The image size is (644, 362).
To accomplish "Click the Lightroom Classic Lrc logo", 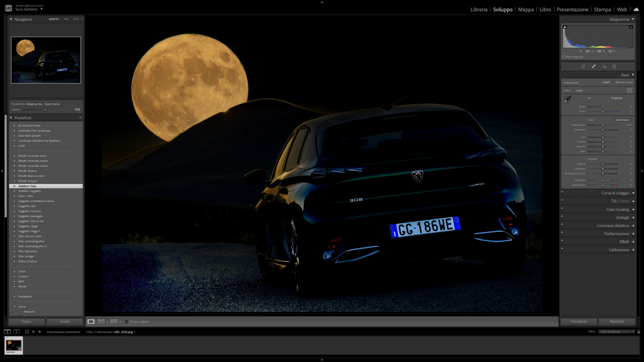I will pos(8,8).
